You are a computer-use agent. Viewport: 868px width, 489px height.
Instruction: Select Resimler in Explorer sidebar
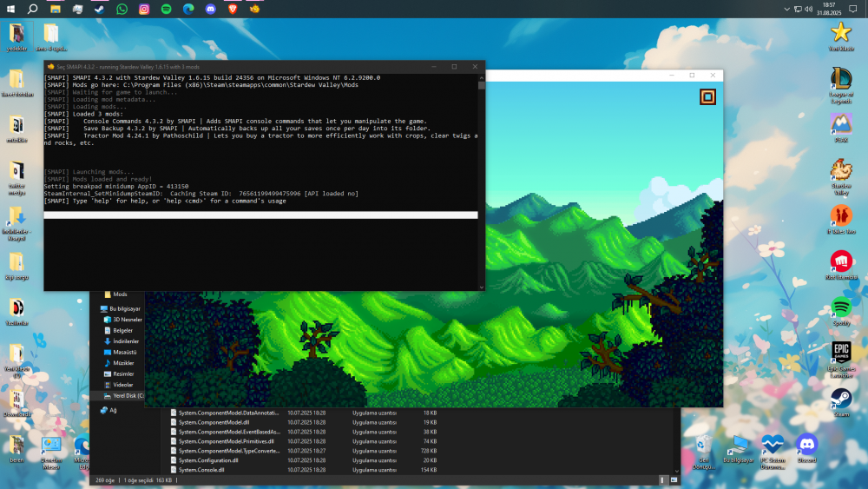click(118, 373)
